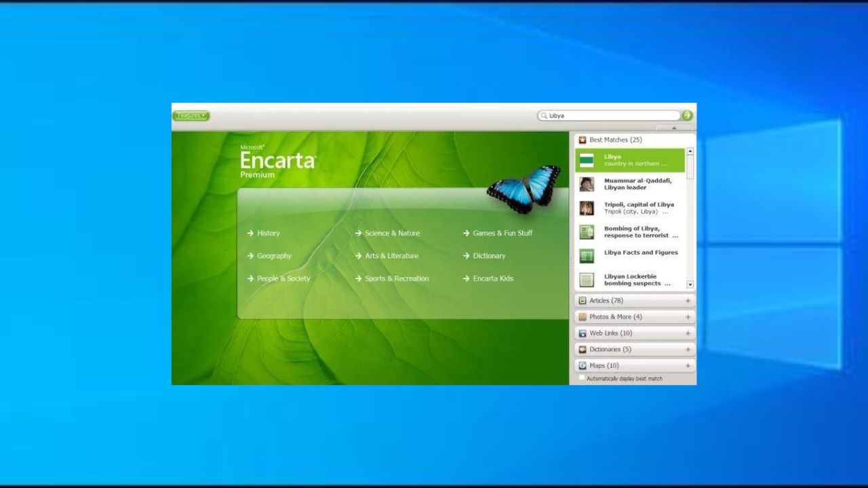Image resolution: width=868 pixels, height=488 pixels.
Task: Collapse the search results pane arrow
Action: click(x=674, y=127)
